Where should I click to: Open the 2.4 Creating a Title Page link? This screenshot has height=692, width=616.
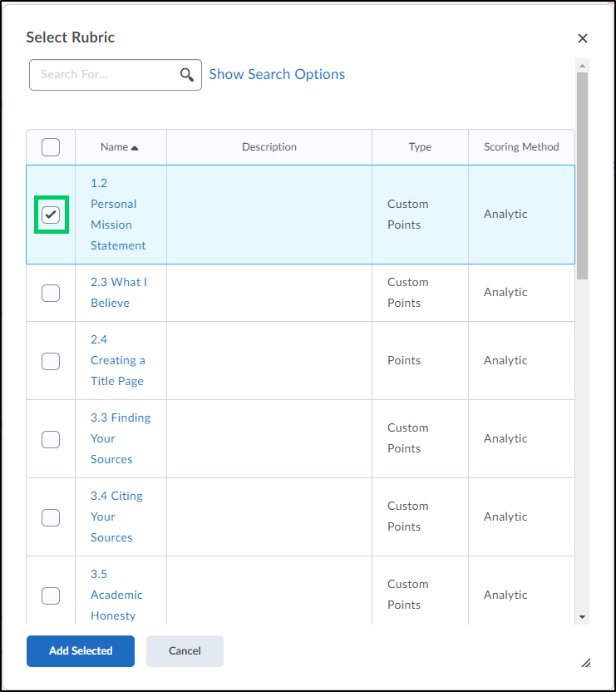[117, 361]
